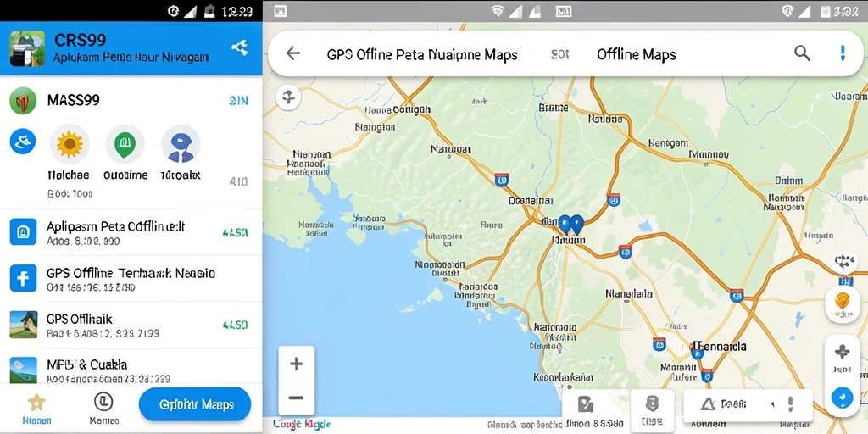868x434 pixels.
Task: Tap the search magnifier icon
Action: (802, 53)
